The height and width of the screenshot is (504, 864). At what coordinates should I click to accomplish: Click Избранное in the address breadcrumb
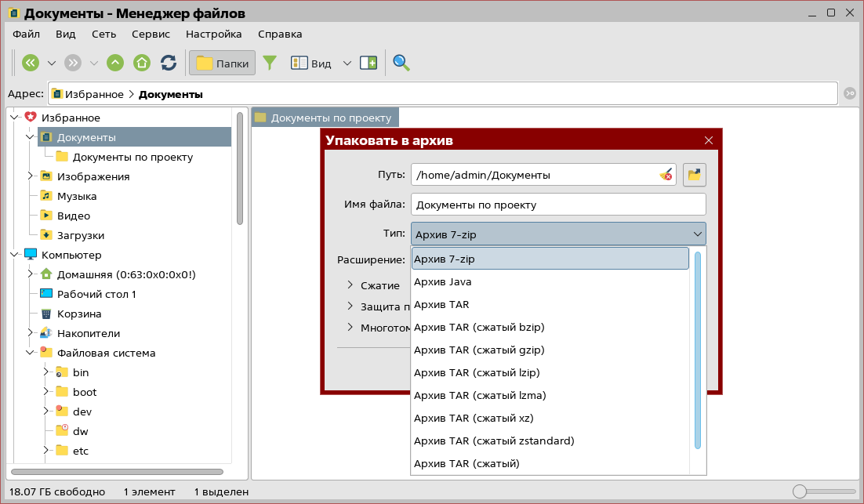pos(94,94)
